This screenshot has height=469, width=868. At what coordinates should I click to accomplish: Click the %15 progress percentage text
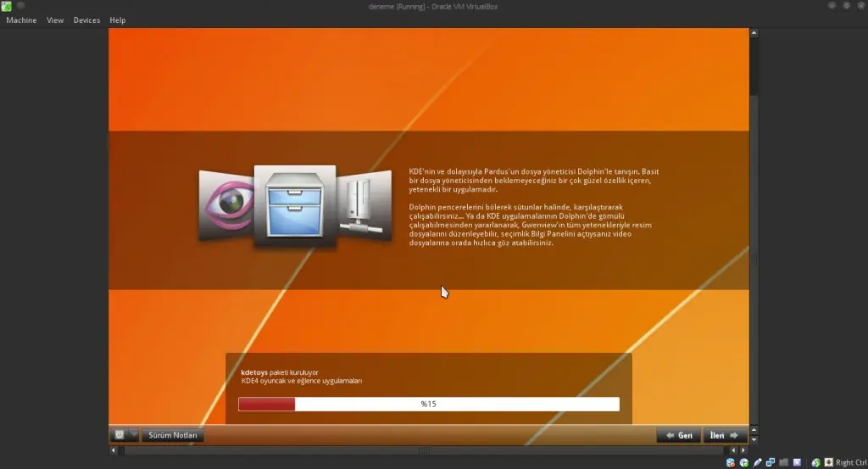tap(428, 405)
